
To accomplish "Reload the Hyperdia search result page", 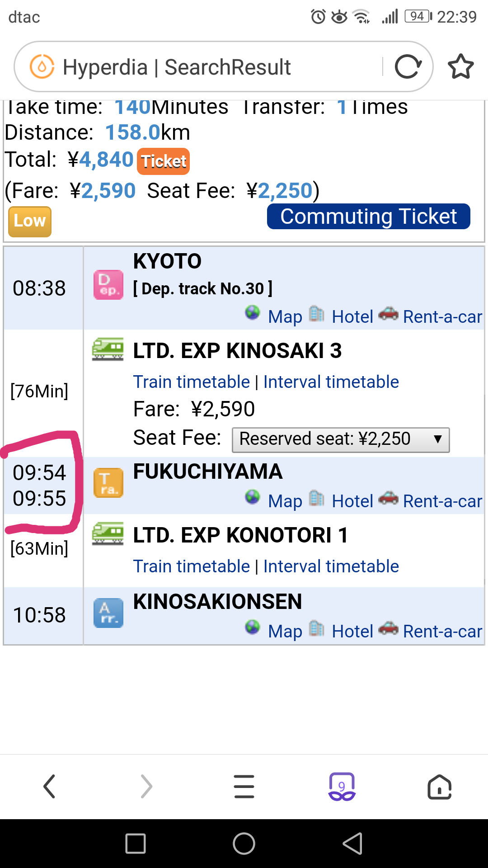I will [408, 67].
